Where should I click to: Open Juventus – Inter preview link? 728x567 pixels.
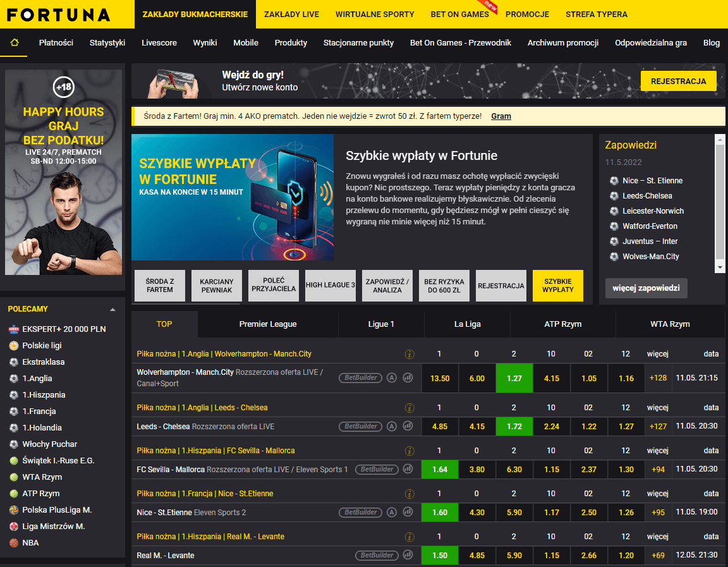pyautogui.click(x=650, y=241)
